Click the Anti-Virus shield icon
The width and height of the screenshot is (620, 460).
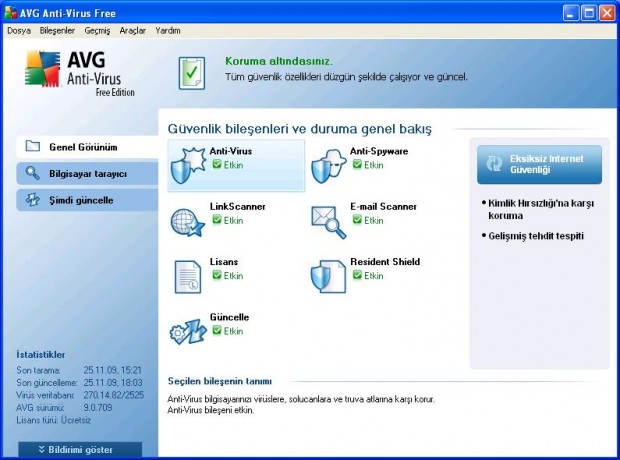[188, 165]
